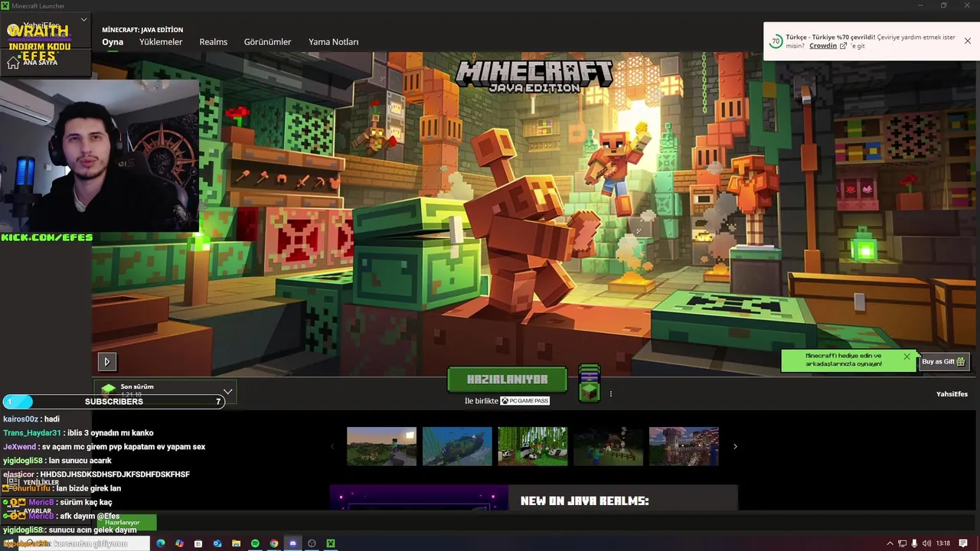Close the Crowdin translation notification
Viewport: 980px width, 551px height.
coord(967,41)
